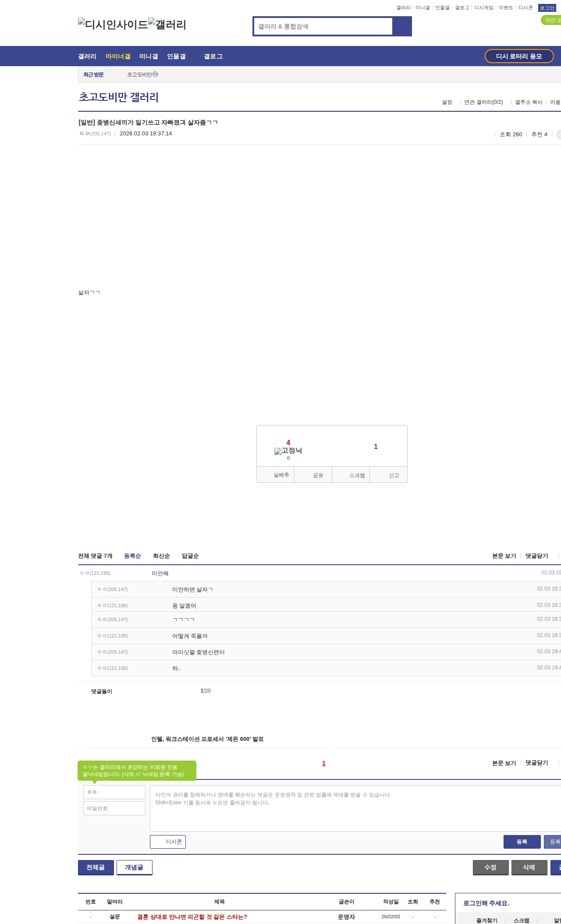
Task: Click the 공유 share button
Action: tap(313, 475)
